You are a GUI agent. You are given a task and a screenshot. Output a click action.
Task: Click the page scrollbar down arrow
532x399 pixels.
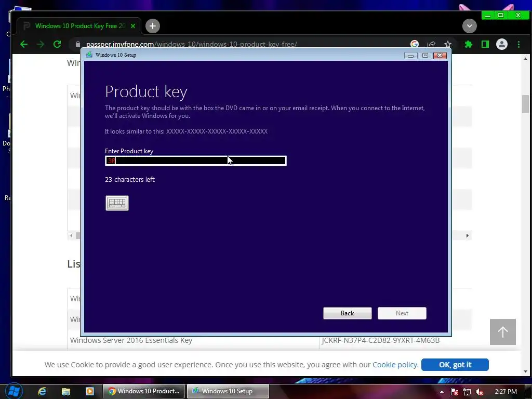pyautogui.click(x=525, y=371)
